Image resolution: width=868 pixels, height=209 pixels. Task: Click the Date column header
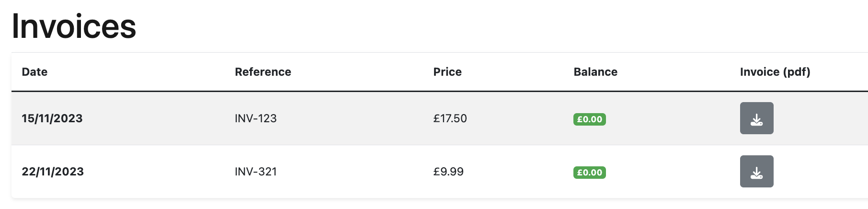[x=34, y=72]
